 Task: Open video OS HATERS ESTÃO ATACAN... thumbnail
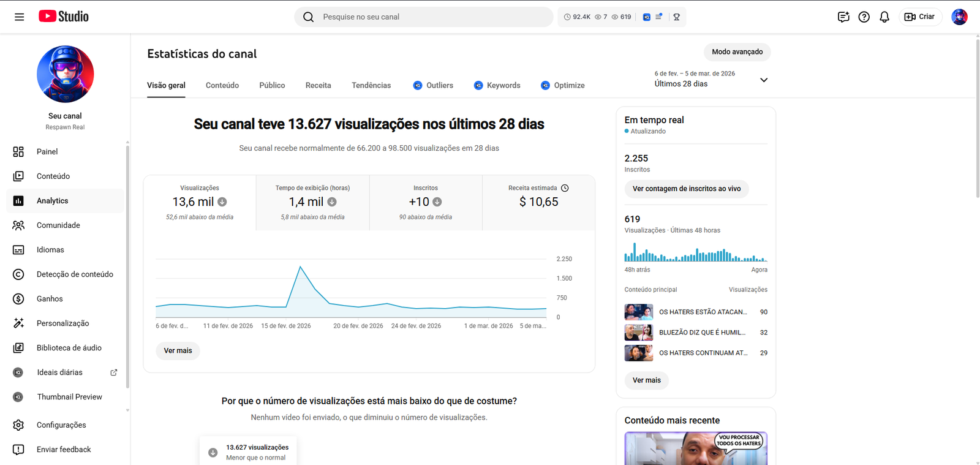point(639,312)
